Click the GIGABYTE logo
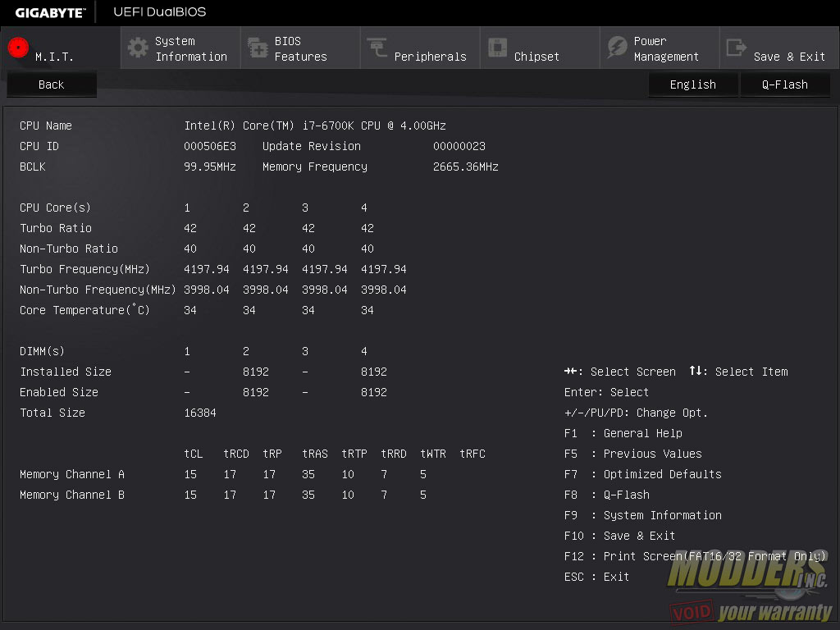Viewport: 840px width, 630px height. click(x=50, y=12)
